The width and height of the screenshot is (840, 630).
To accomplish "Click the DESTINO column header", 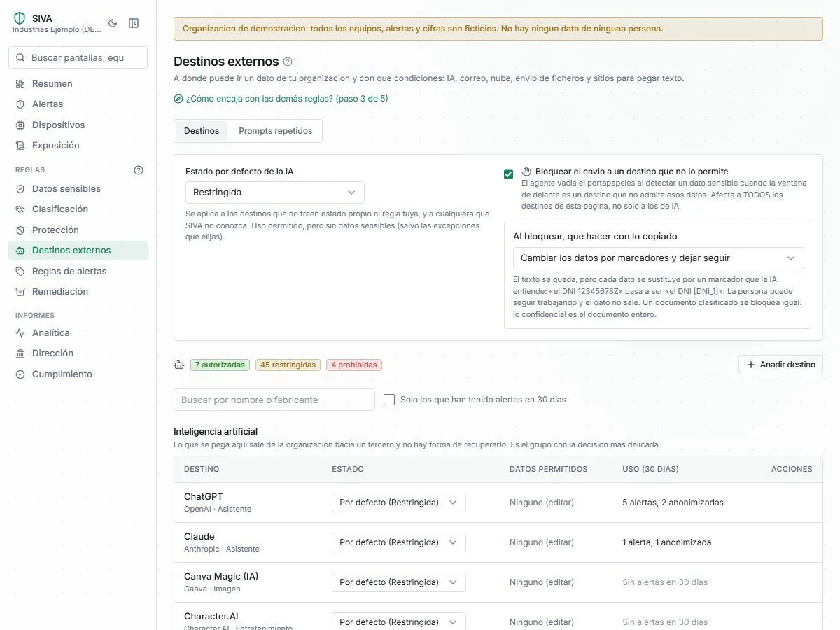I will coord(202,469).
